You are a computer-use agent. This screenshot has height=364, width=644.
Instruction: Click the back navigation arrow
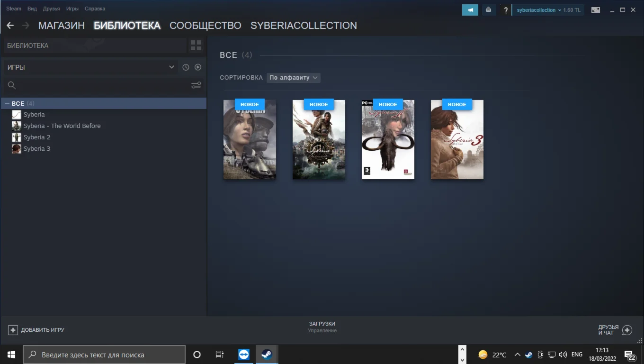coord(10,26)
